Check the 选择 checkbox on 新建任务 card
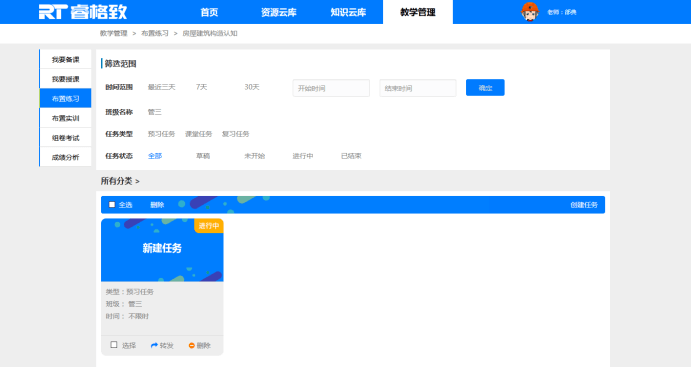 coord(114,345)
